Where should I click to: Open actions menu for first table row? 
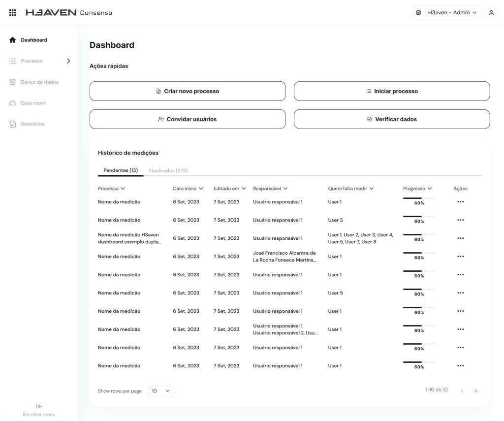tap(460, 202)
